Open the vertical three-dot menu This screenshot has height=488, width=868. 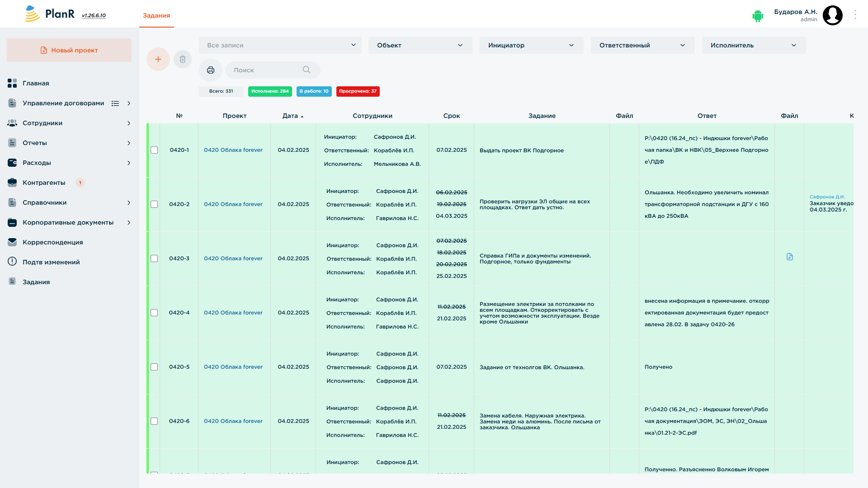point(855,14)
